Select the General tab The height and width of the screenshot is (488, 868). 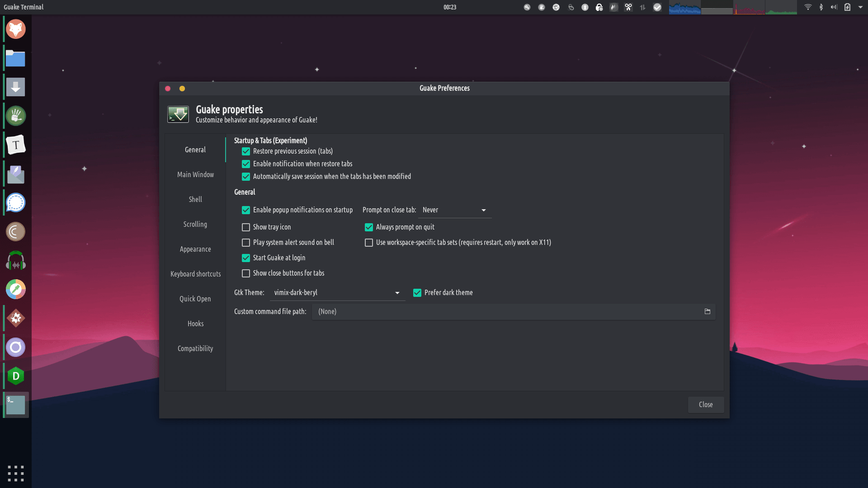(x=195, y=150)
